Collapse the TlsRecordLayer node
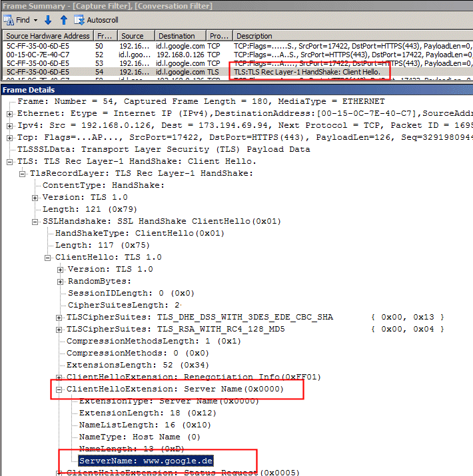473x476 pixels. coord(22,174)
